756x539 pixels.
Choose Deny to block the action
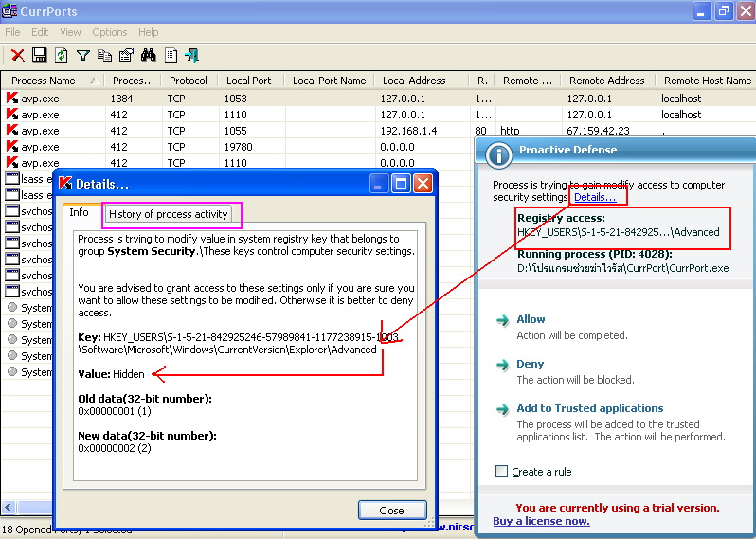(x=530, y=364)
